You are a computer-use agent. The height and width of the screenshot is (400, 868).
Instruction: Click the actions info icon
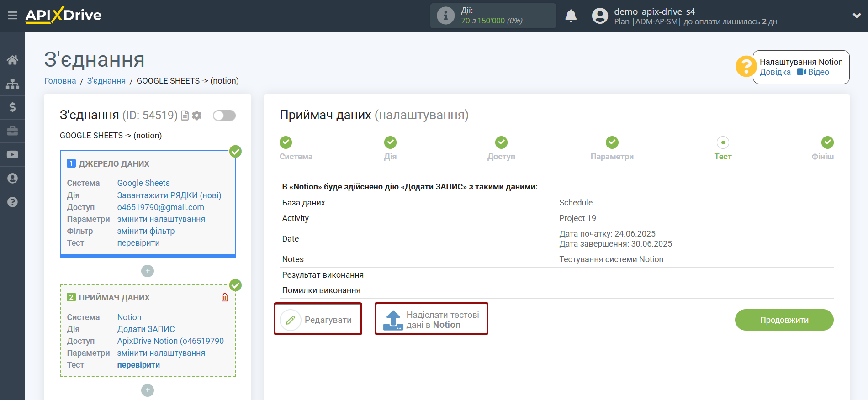click(445, 16)
